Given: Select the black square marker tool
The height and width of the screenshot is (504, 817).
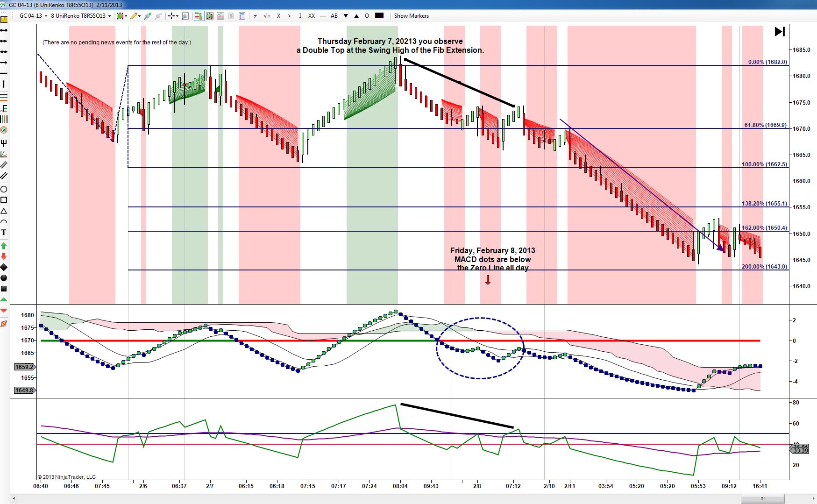Looking at the screenshot, I should [x=4, y=289].
